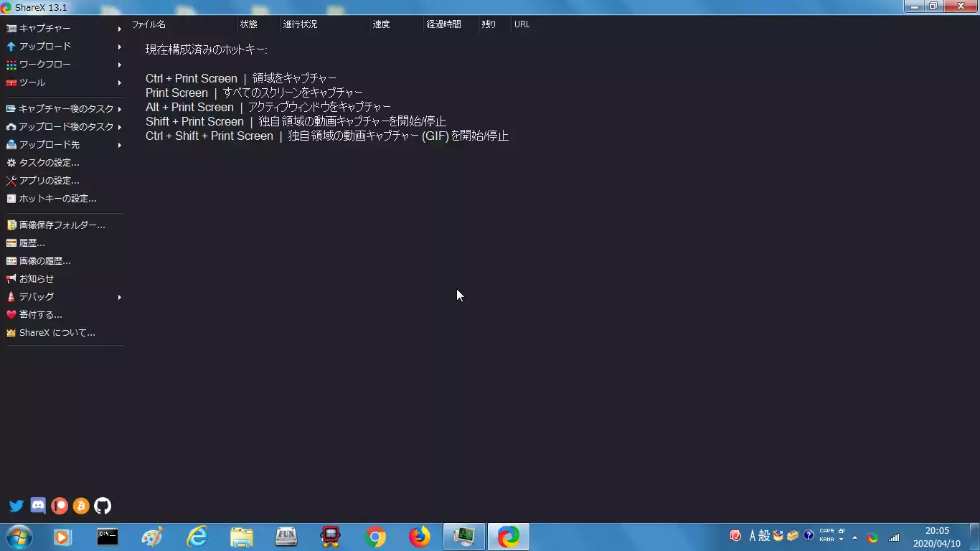Open 画像の履歴 (Image history)

(64, 261)
